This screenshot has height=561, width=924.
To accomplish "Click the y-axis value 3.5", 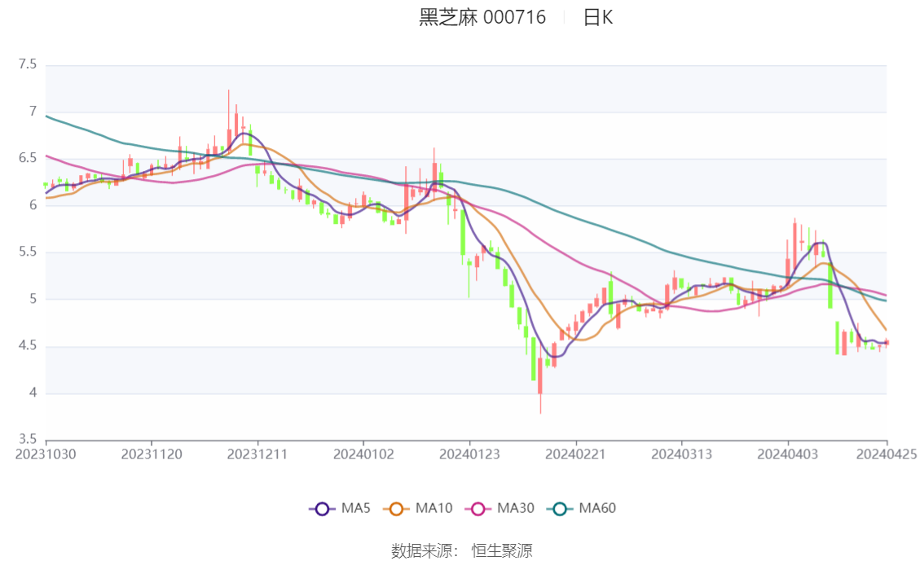I will pyautogui.click(x=27, y=439).
